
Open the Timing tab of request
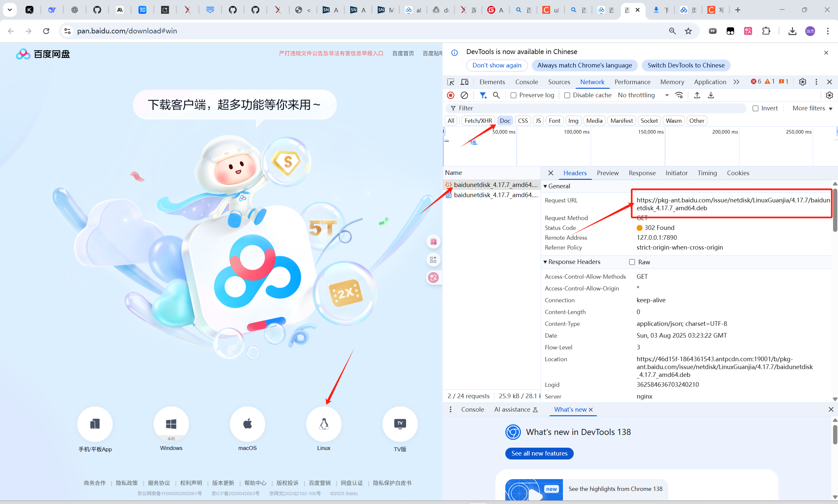point(707,173)
